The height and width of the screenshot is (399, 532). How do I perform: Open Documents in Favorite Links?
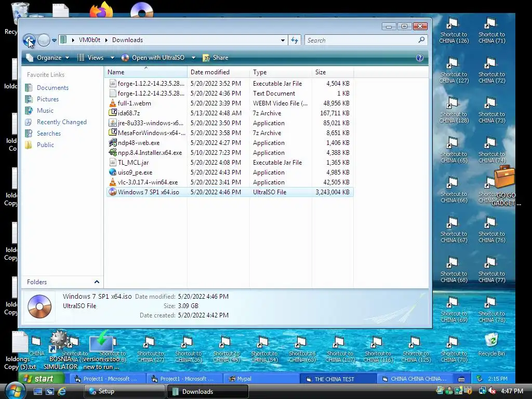coord(52,87)
